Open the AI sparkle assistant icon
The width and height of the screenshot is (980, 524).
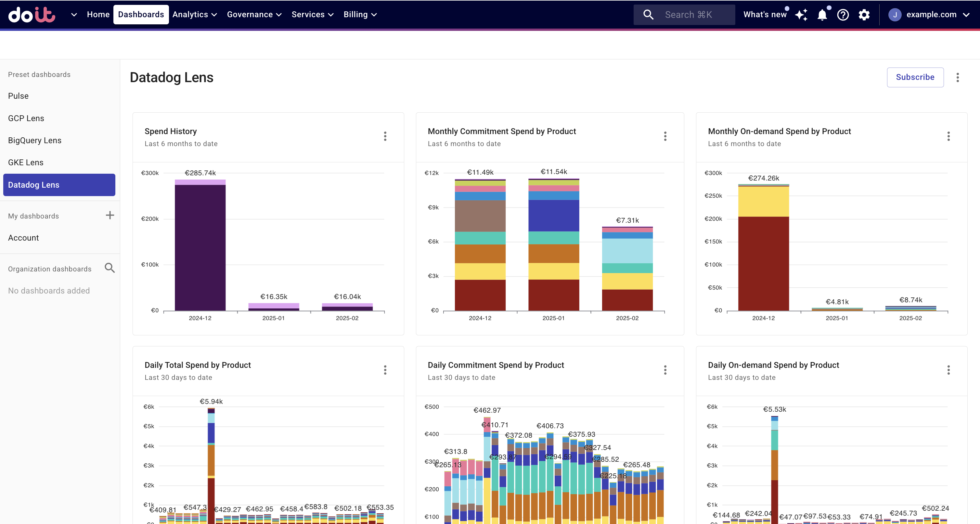coord(801,15)
